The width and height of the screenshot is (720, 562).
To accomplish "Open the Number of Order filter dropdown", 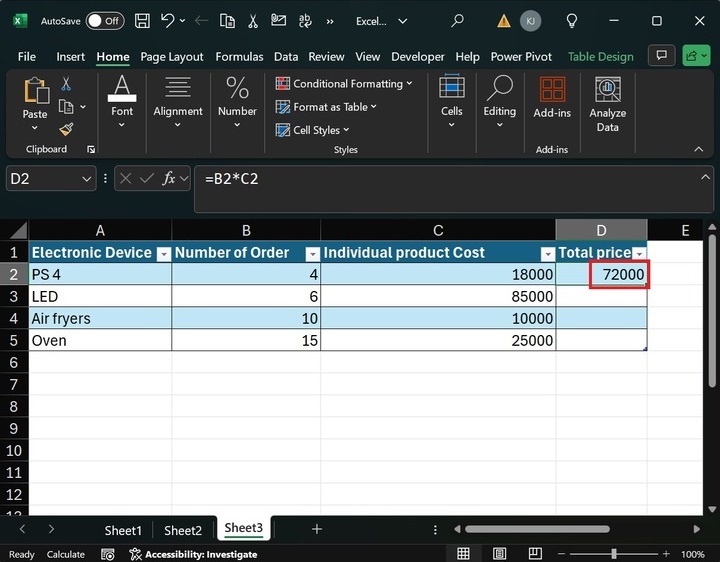I will [312, 254].
